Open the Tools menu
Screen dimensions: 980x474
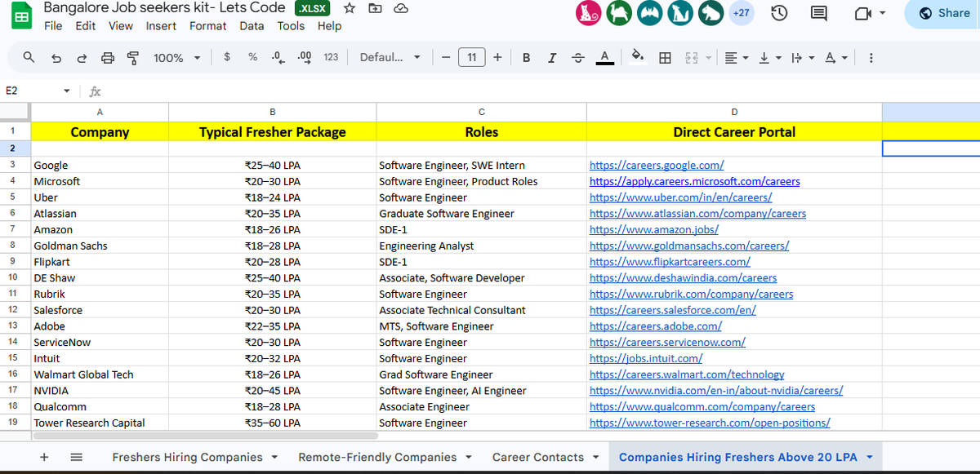click(291, 26)
